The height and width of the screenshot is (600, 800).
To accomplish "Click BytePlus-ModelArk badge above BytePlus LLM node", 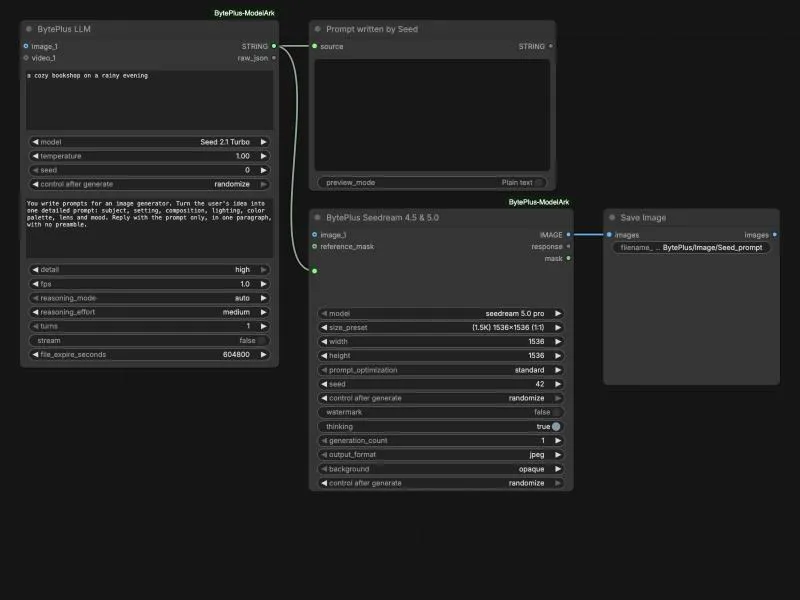I will pos(244,13).
